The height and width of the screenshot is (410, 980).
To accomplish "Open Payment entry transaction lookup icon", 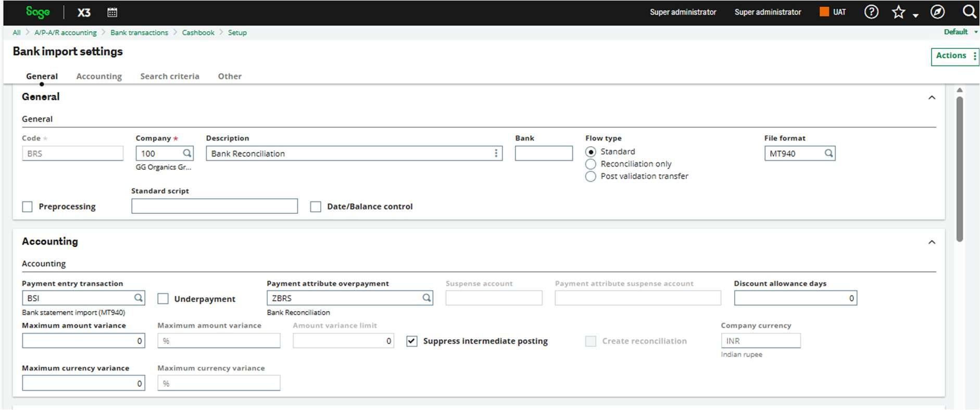I will (x=139, y=298).
